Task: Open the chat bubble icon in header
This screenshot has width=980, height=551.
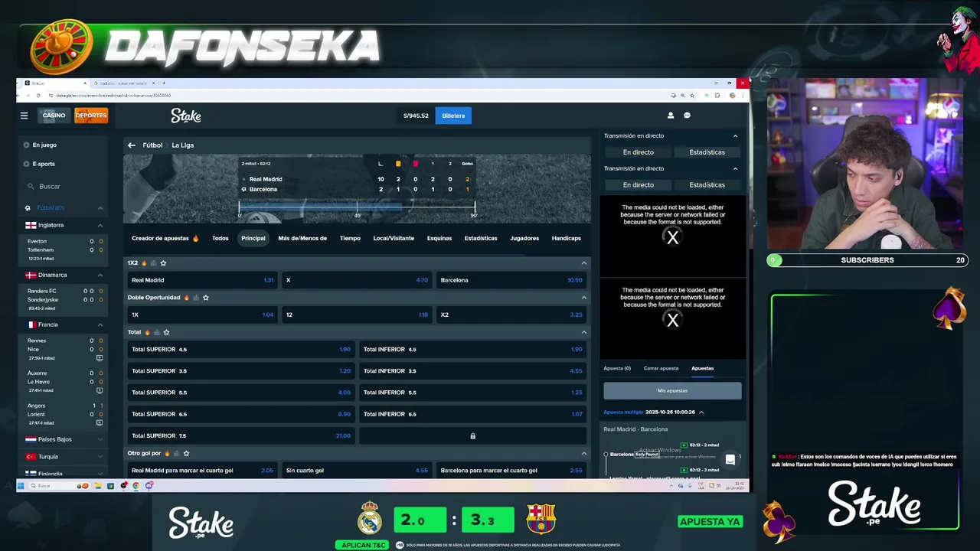Action: click(x=687, y=116)
